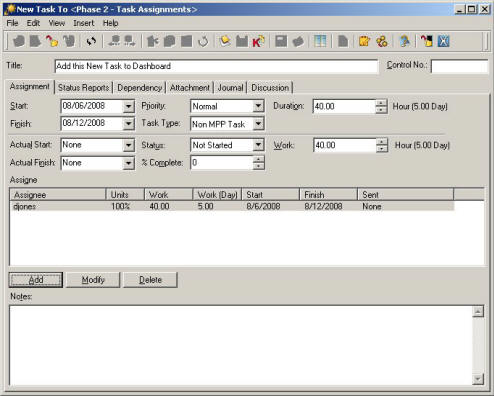Increase the % Complete spinner value

click(259, 160)
